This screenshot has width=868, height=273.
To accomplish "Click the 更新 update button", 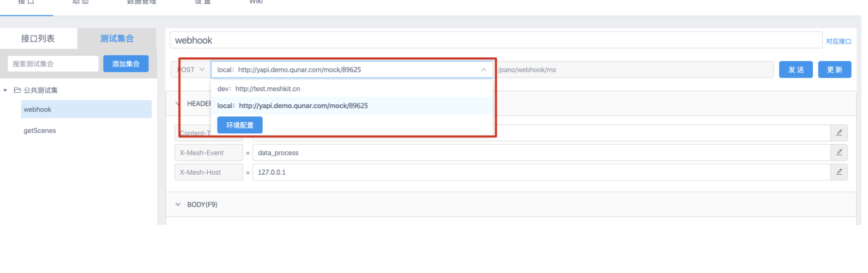I will pyautogui.click(x=835, y=70).
